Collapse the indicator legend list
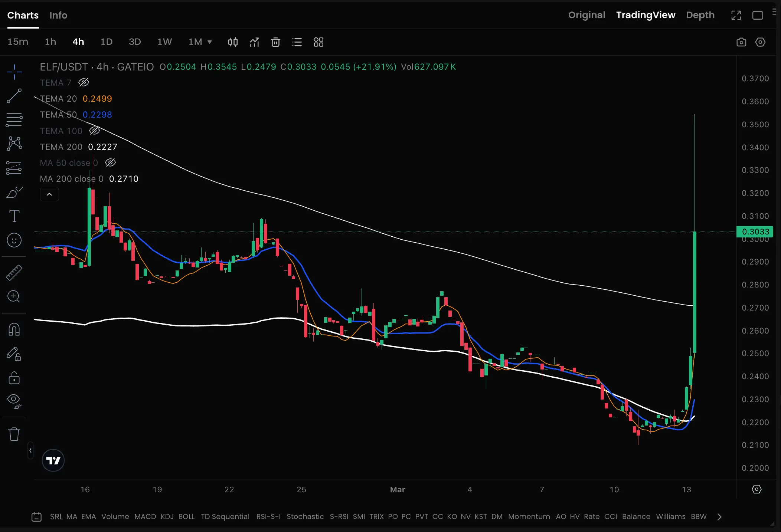 (x=49, y=194)
